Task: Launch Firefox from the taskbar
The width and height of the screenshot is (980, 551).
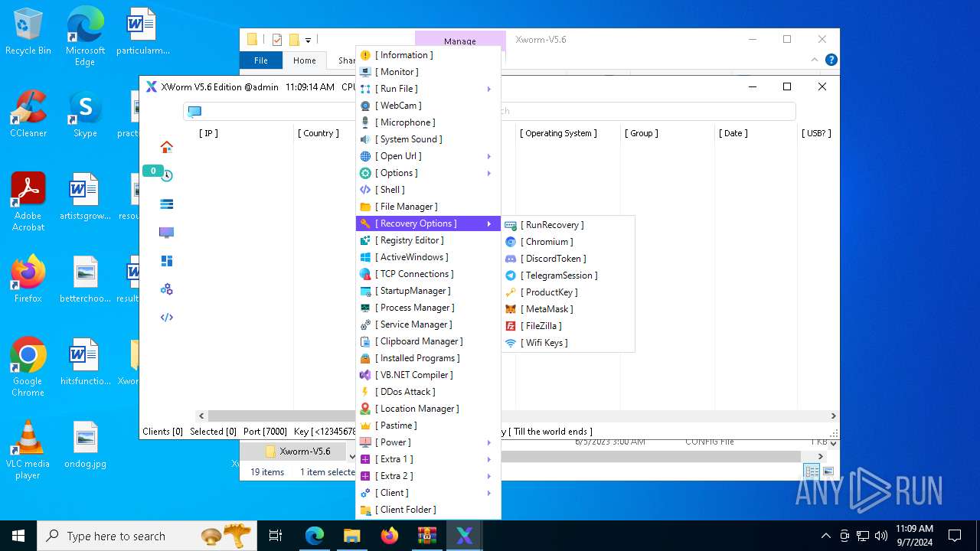Action: pyautogui.click(x=390, y=536)
